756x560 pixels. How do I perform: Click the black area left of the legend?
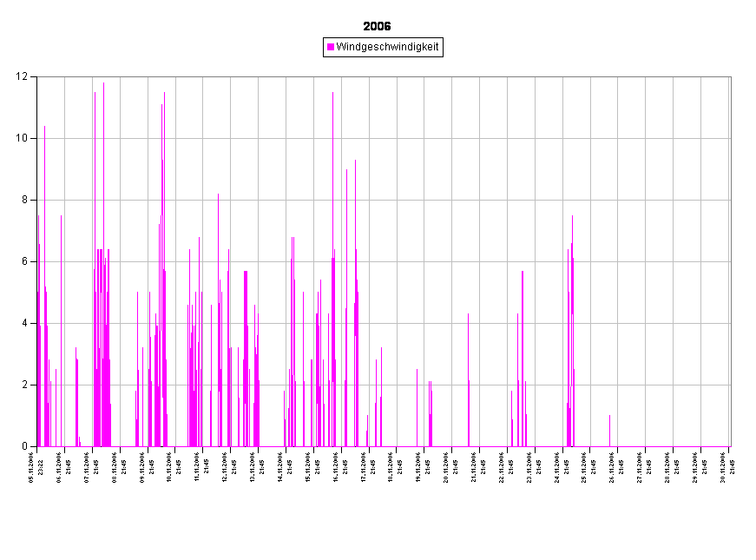(174, 47)
